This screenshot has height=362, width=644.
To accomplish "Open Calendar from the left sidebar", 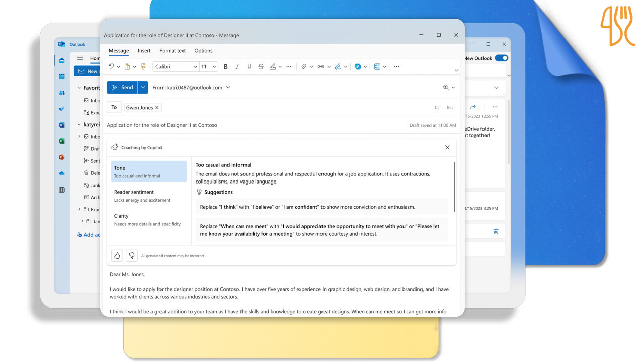I will tap(62, 77).
